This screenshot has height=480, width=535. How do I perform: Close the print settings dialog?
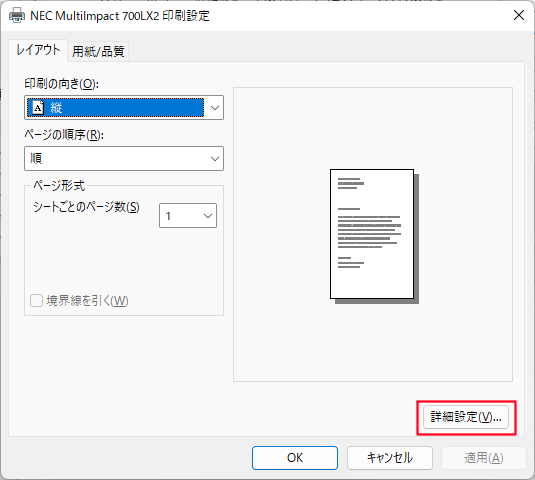click(519, 15)
